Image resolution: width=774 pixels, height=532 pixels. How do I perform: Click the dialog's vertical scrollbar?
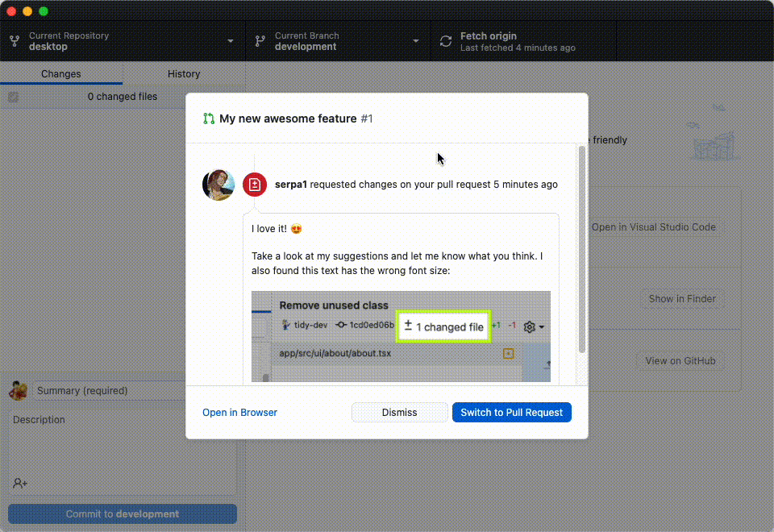582,249
